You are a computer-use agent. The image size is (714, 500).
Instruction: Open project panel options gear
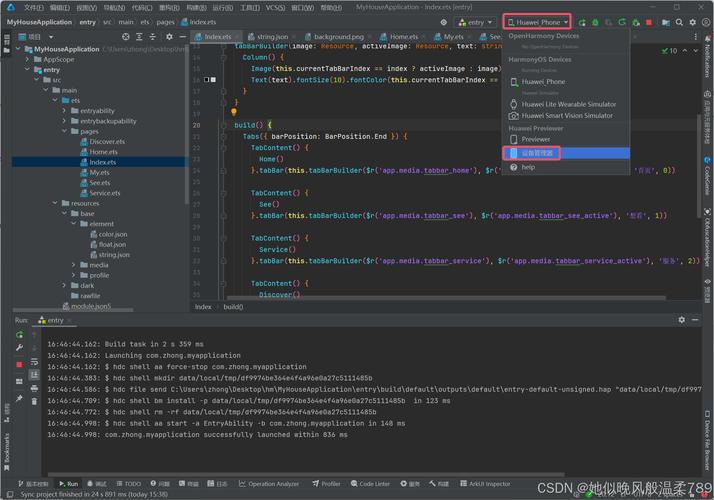(169, 36)
